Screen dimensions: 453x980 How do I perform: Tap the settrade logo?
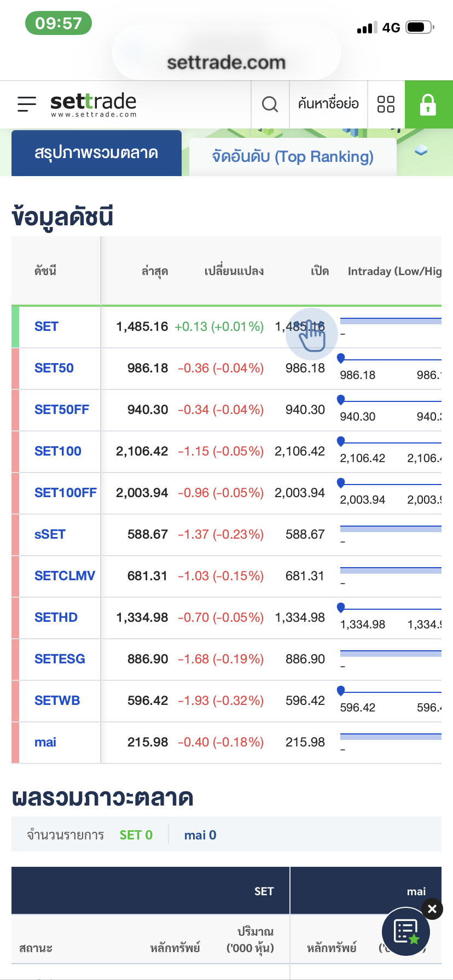coord(93,104)
